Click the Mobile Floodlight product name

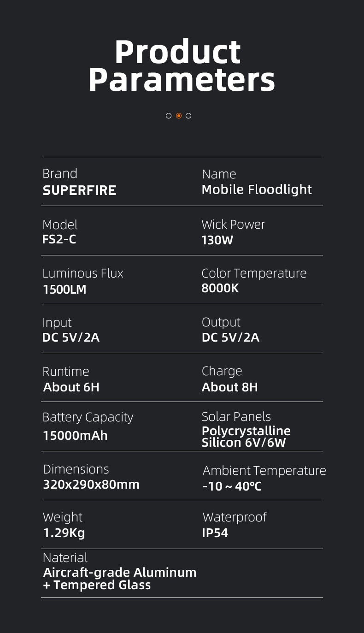click(257, 189)
